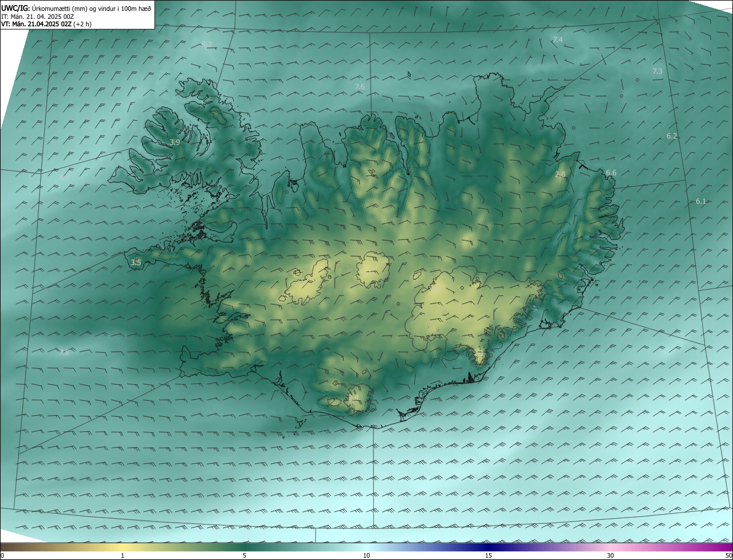Click the IT: Mán. 21. 04. 2025 00Z line
The height and width of the screenshot is (560, 733).
point(37,17)
